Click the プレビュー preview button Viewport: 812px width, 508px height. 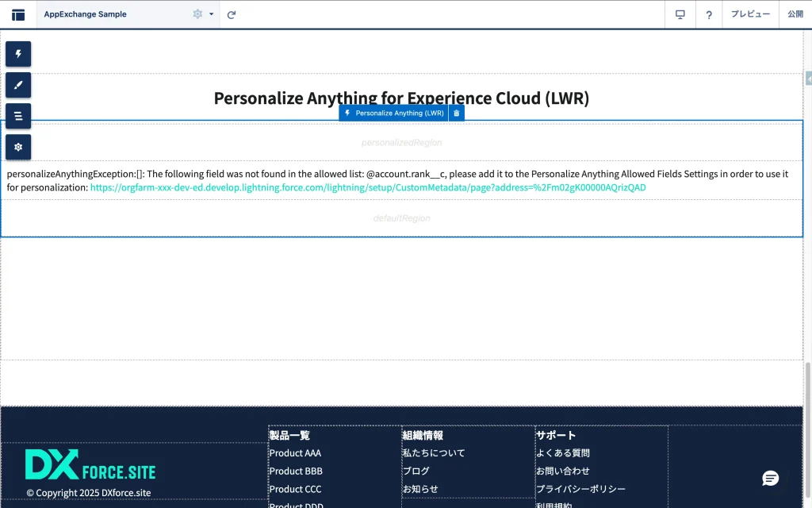[749, 14]
